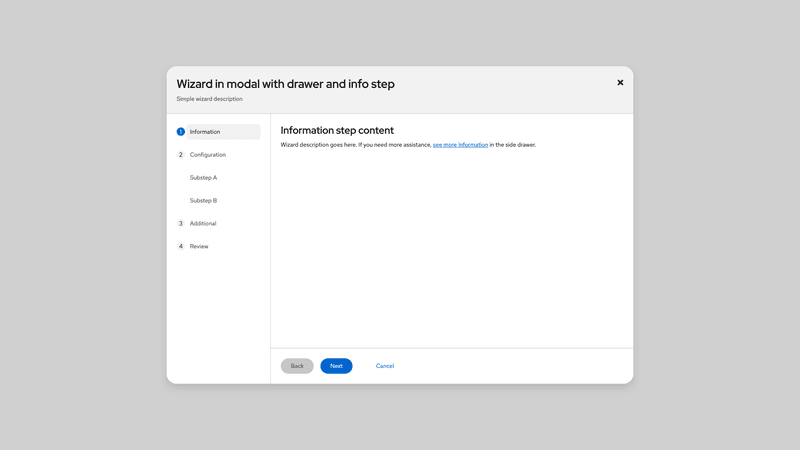This screenshot has width=800, height=450.
Task: Open the "see more information" link
Action: pyautogui.click(x=460, y=145)
